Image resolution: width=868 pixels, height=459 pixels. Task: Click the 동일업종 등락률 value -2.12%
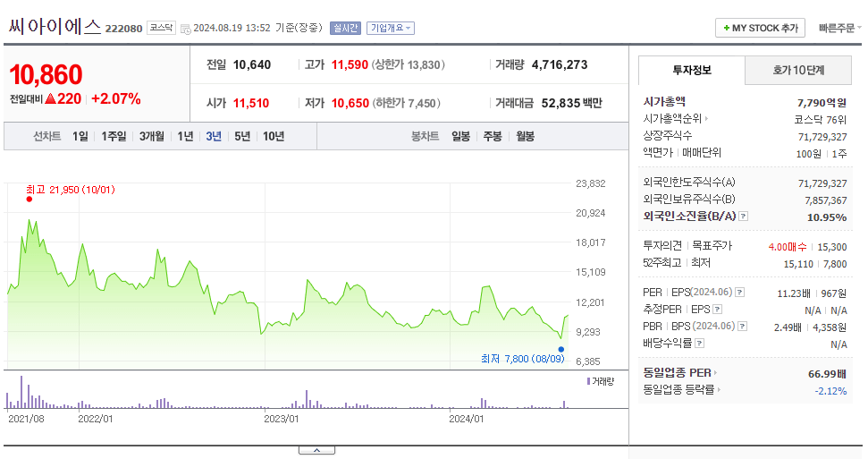click(831, 391)
